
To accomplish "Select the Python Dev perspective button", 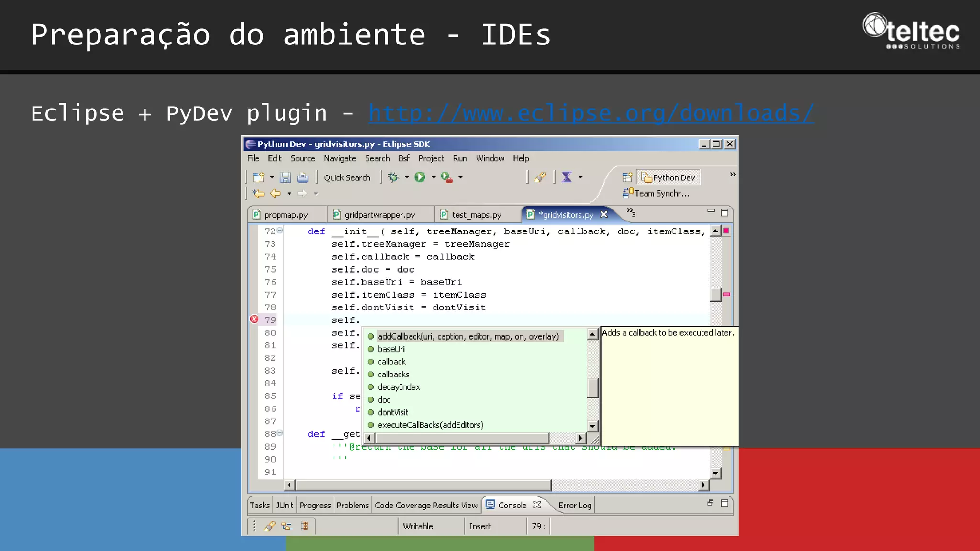I will pos(668,177).
